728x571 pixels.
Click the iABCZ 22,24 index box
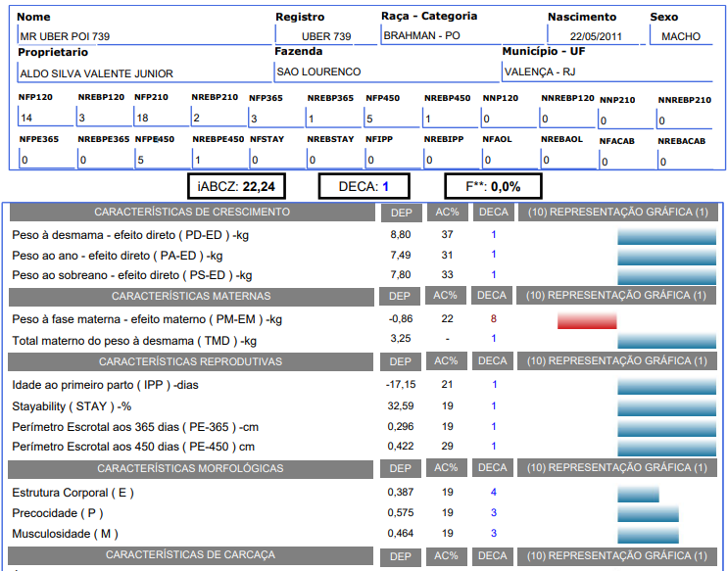235,186
